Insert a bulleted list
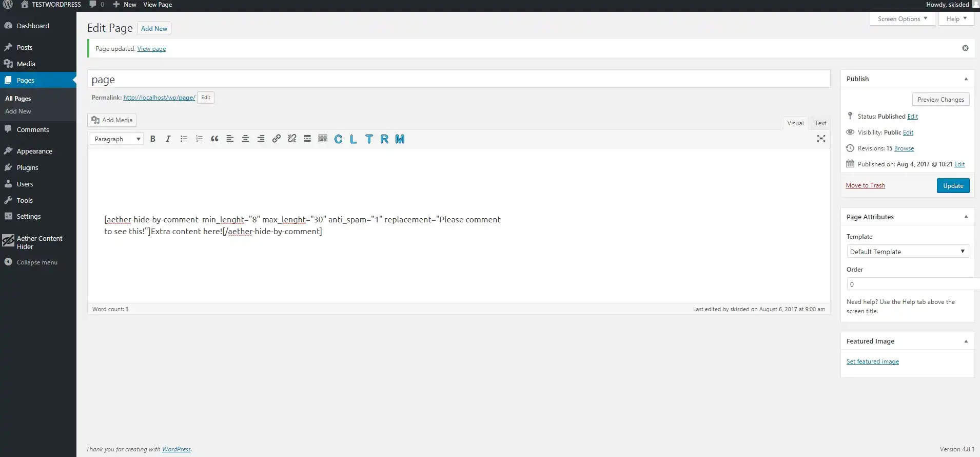This screenshot has width=980, height=457. [184, 139]
